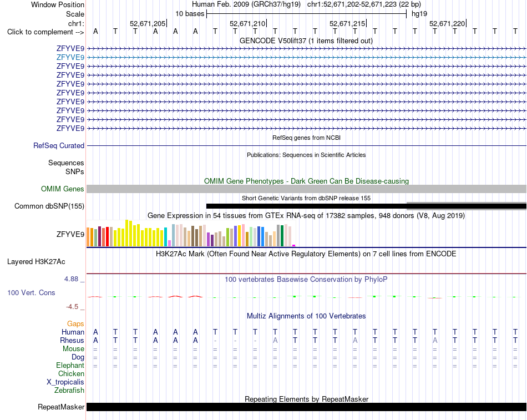Select the light-blue ZFYVE9 transcript label
Viewport: 527px width, 420px height.
point(70,57)
